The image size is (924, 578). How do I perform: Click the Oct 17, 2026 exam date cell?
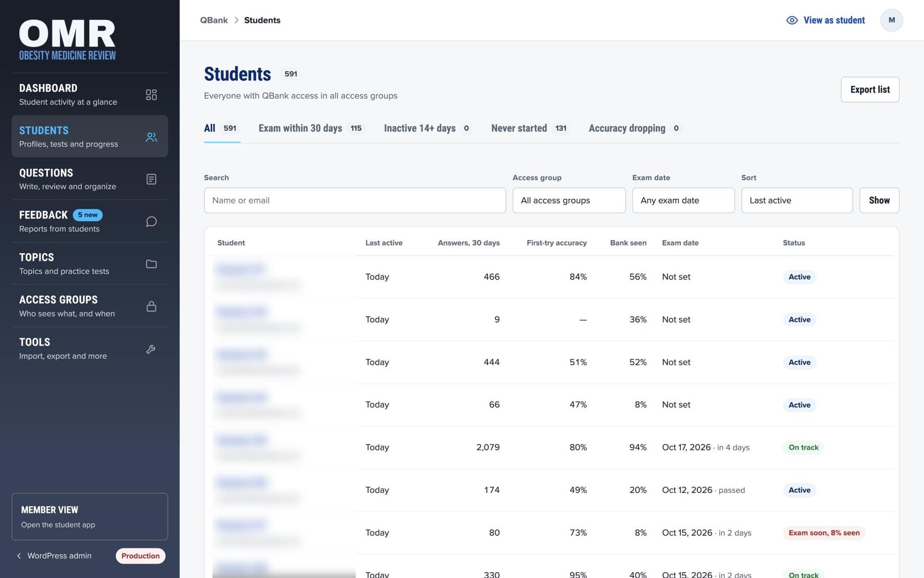pos(705,448)
